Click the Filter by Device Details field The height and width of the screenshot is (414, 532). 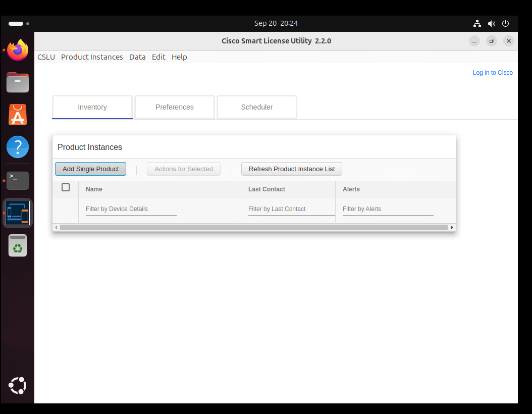[x=131, y=209]
